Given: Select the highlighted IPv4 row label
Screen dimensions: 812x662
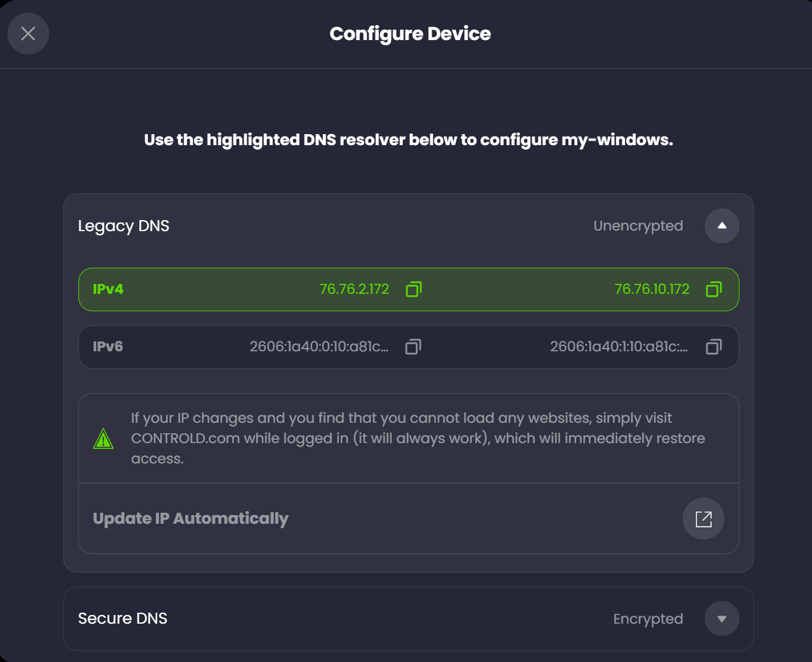Looking at the screenshot, I should click(x=108, y=289).
